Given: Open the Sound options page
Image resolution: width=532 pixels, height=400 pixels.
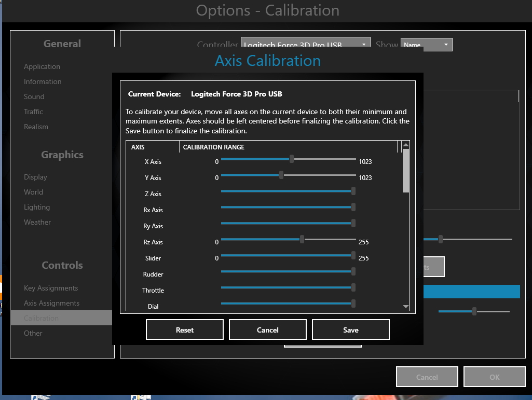Looking at the screenshot, I should pos(34,96).
